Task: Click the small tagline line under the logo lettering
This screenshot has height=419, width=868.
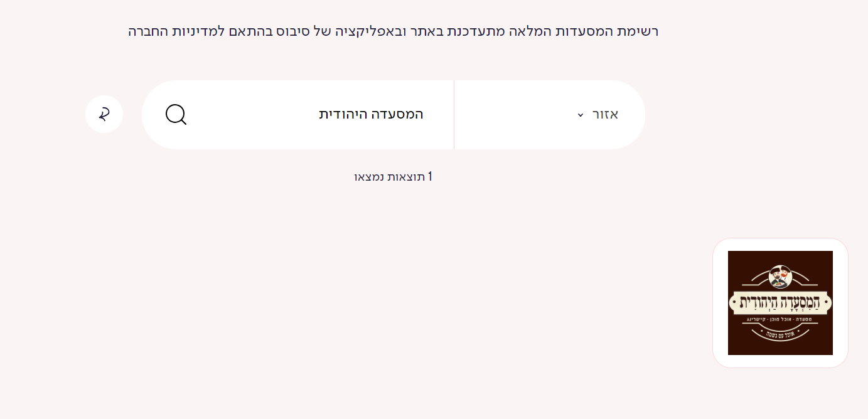Action: [780, 319]
